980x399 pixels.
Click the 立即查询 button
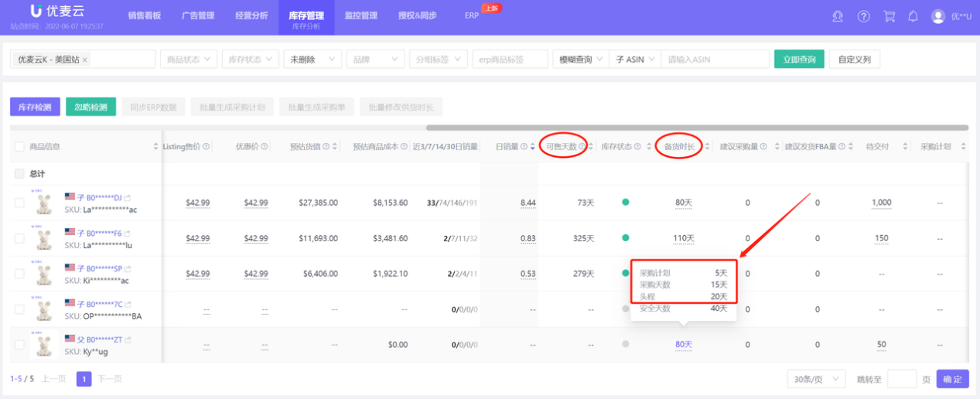[x=799, y=60]
